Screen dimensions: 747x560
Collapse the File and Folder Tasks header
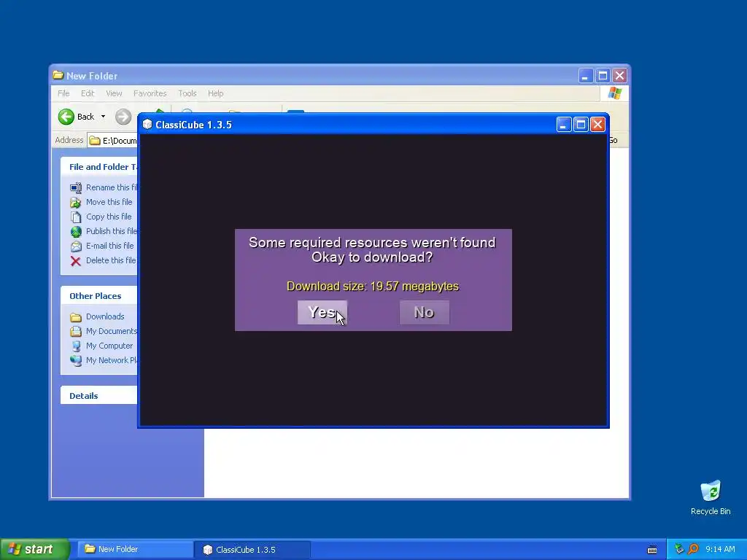(99, 167)
